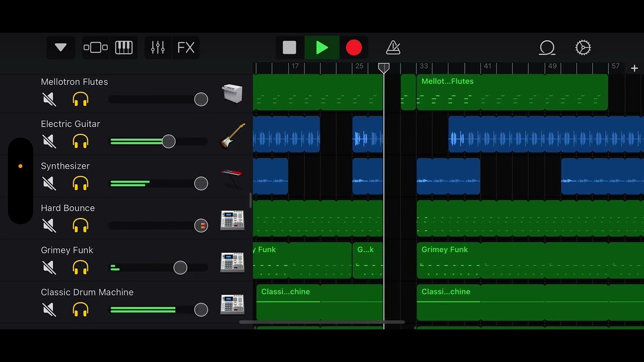Image resolution: width=644 pixels, height=362 pixels.
Task: Select the Grimey Funk region at bar 33
Action: [x=530, y=260]
